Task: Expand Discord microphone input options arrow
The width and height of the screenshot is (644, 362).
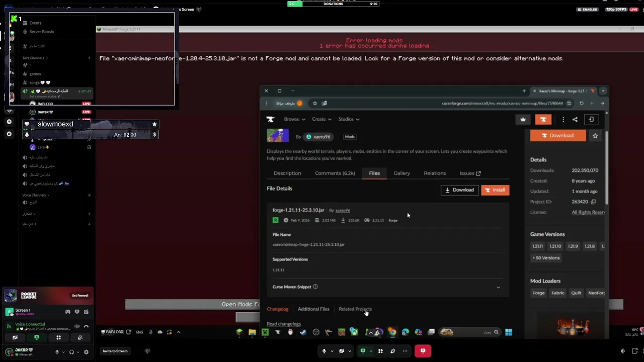Action: (63, 352)
